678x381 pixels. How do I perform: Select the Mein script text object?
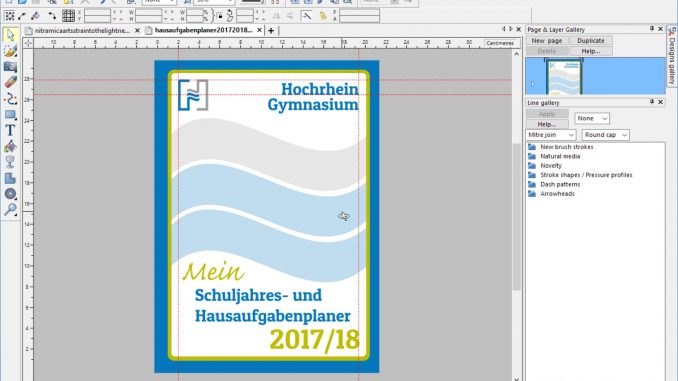click(x=213, y=272)
